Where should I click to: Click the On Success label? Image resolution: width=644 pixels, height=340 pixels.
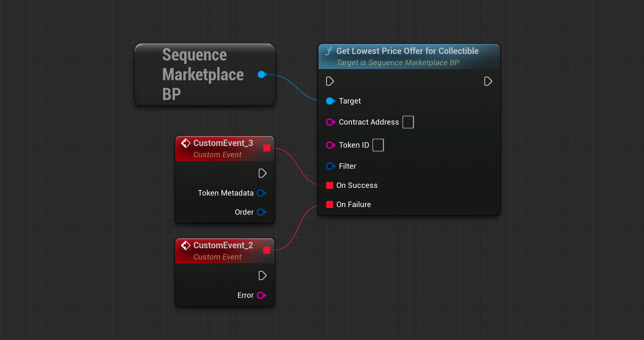coord(357,185)
